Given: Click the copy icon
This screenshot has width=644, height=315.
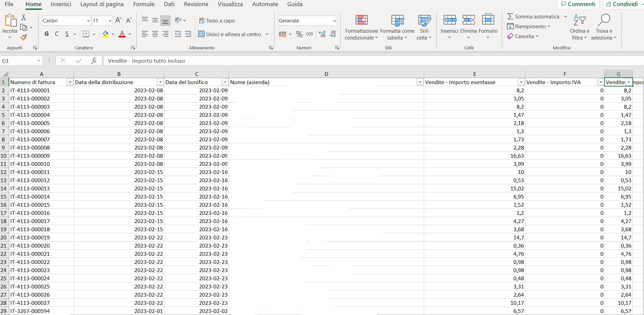Looking at the screenshot, I should click(24, 27).
